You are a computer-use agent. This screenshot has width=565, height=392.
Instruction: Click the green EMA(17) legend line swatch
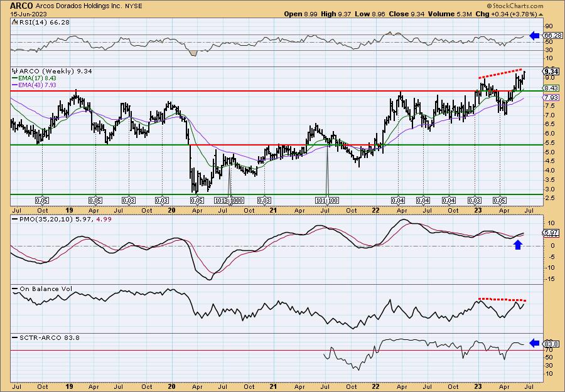click(14, 78)
